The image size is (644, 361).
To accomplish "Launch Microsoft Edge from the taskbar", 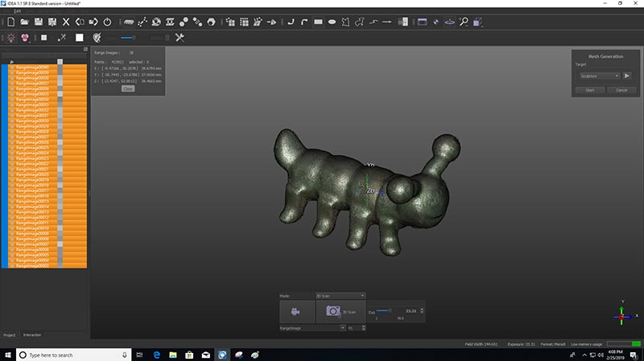I will 156,355.
